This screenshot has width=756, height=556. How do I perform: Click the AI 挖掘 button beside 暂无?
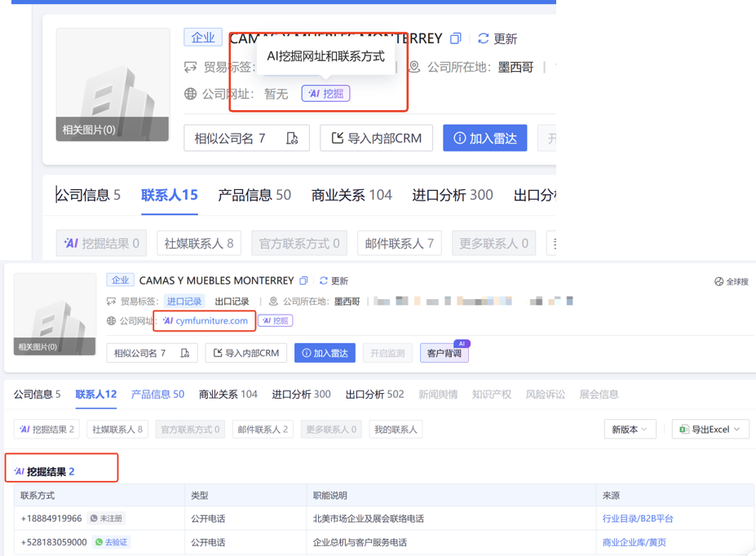click(x=325, y=94)
